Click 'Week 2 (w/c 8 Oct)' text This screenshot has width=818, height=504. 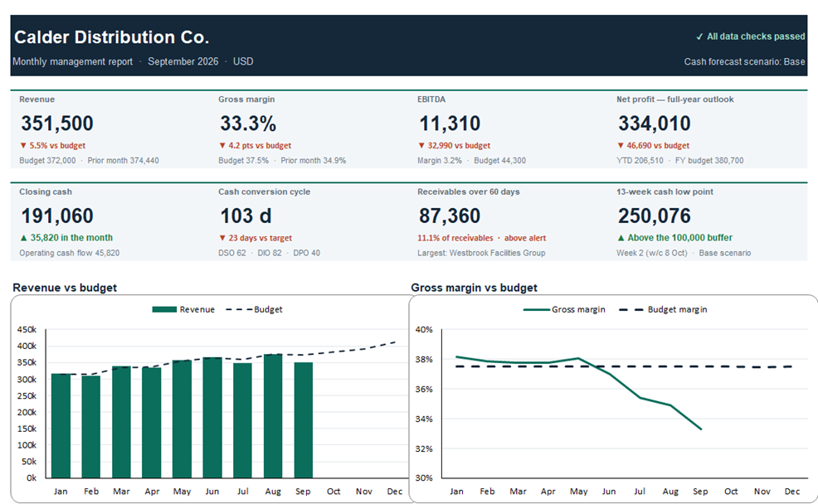652,253
